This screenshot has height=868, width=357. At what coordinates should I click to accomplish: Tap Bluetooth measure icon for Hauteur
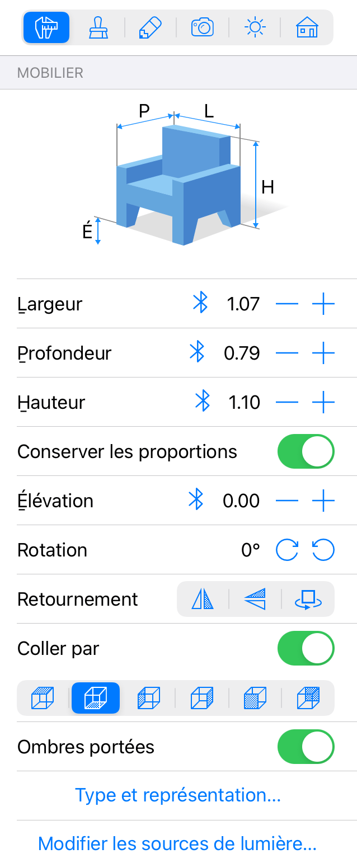coord(201,402)
